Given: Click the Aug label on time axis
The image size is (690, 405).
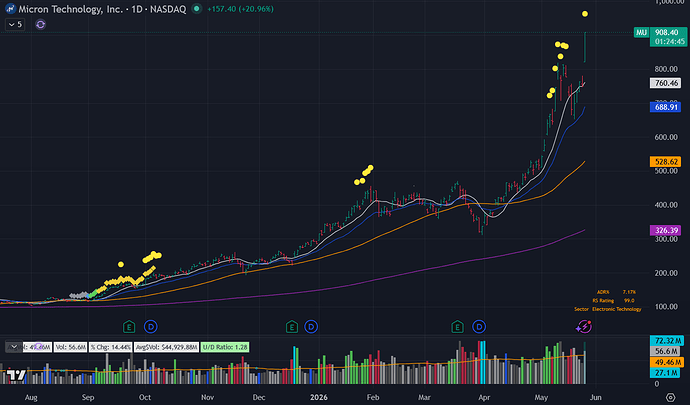Looking at the screenshot, I should [31, 397].
